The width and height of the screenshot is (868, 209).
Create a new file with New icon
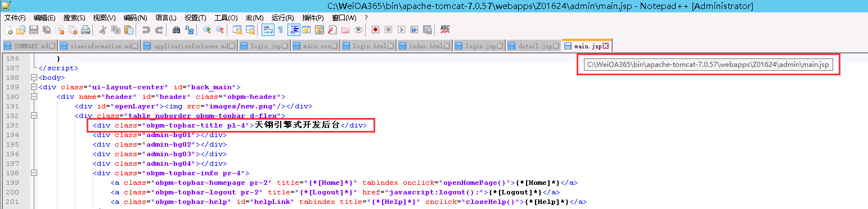coord(8,30)
